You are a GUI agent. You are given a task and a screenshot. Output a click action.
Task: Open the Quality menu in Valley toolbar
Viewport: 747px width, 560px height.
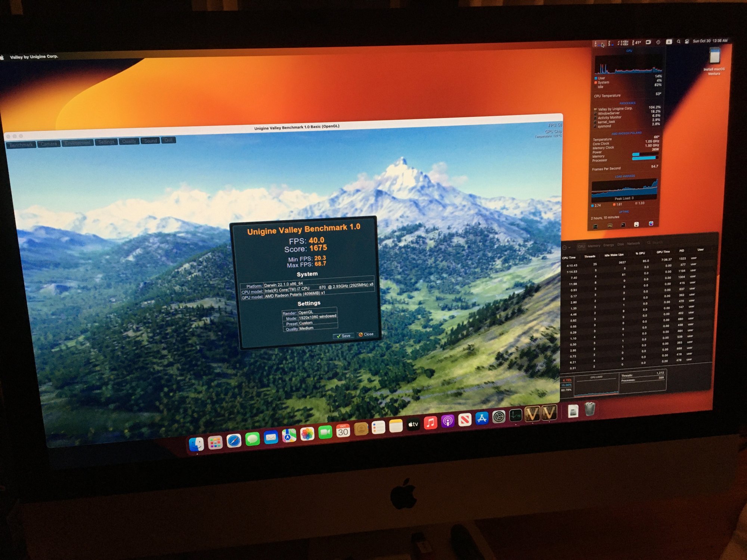click(x=129, y=141)
